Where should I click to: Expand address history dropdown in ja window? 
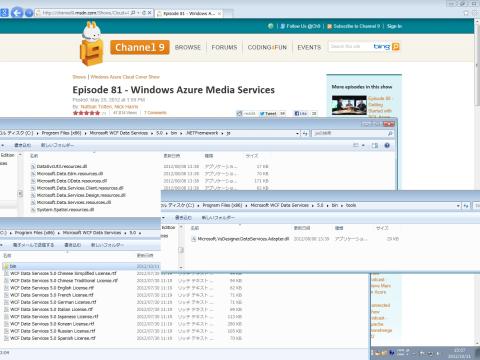click(x=297, y=133)
